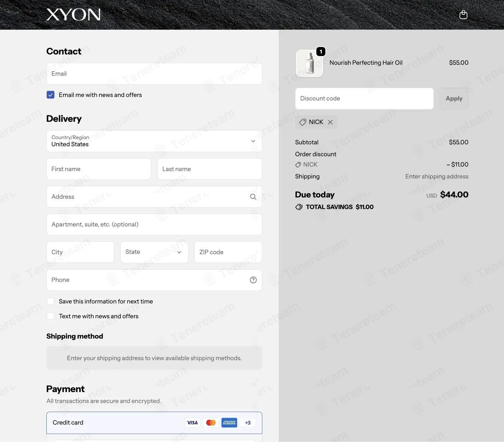Screen dimensions: 504x442
Task: Click the TOTAL SAVINGS $11.00 label
Action: click(x=340, y=207)
